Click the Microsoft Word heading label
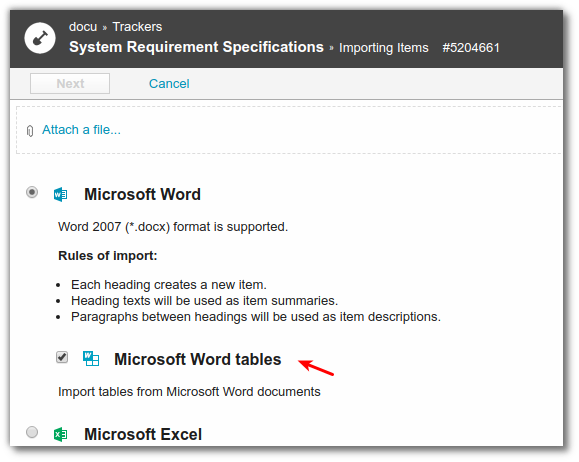Viewport: 579px width, 462px height. (143, 194)
